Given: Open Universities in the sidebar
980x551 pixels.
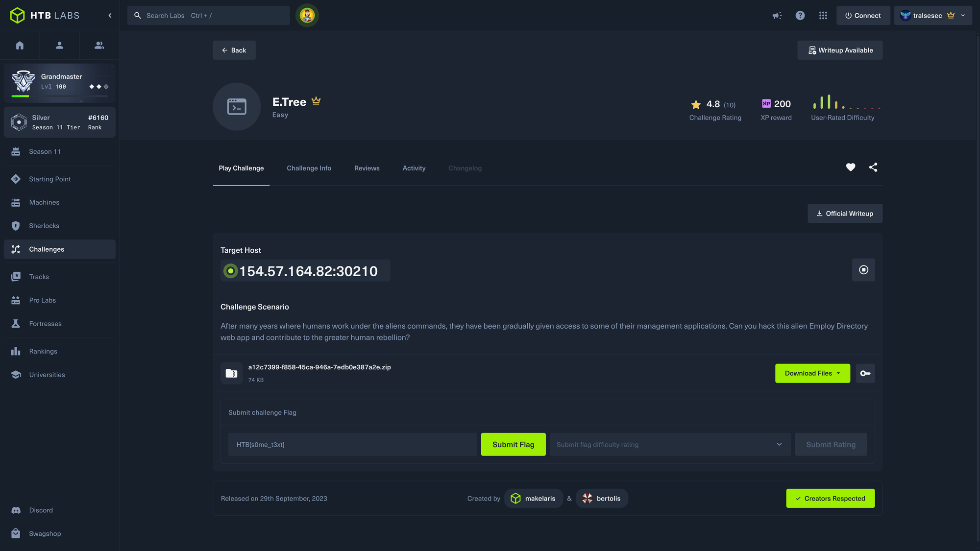Looking at the screenshot, I should (x=60, y=375).
